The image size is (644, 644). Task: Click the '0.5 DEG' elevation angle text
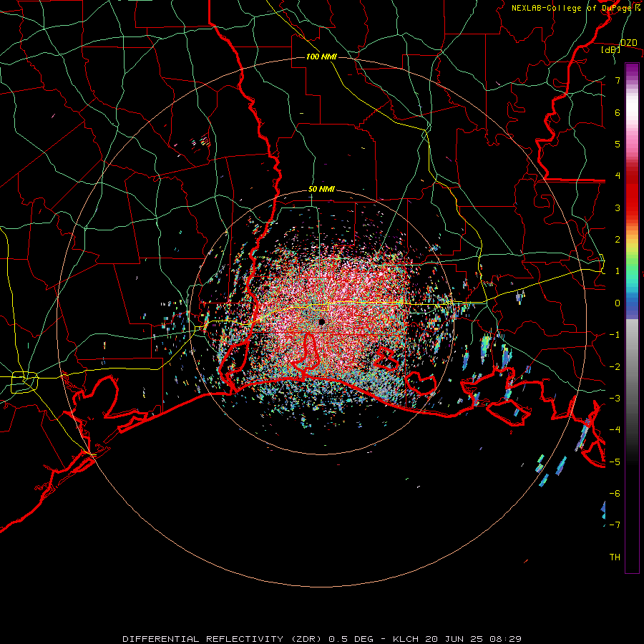351,639
